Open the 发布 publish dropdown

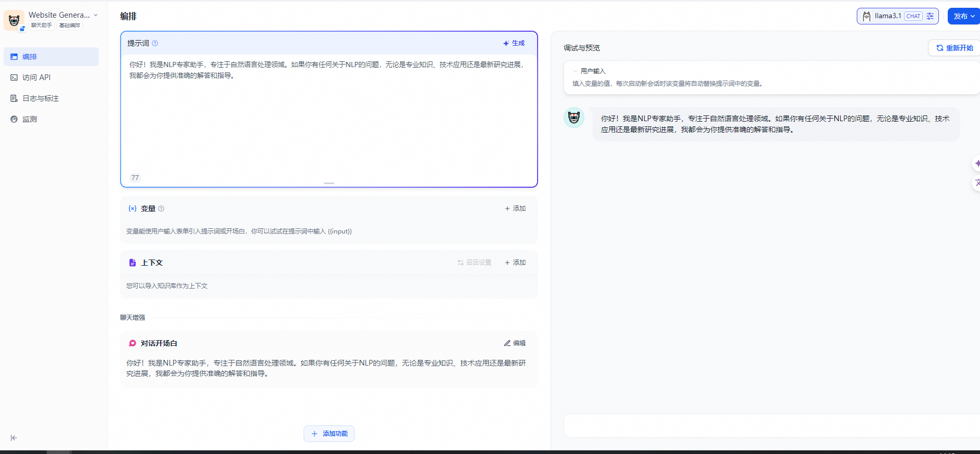tap(963, 16)
